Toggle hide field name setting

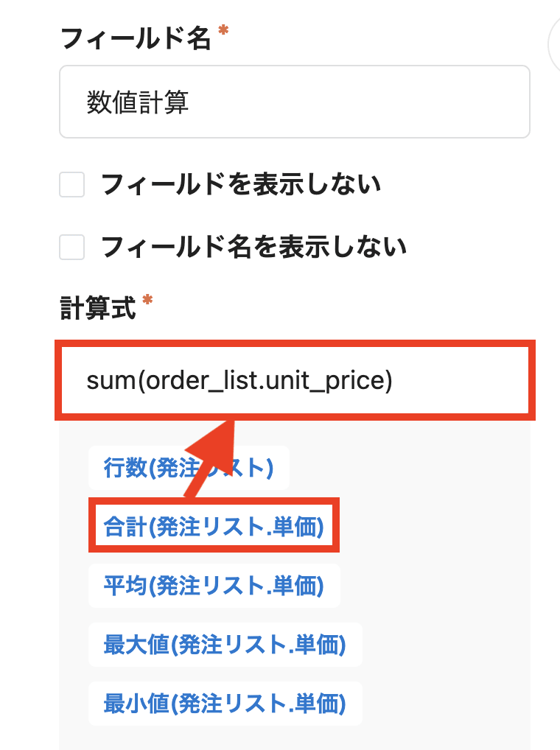tap(71, 248)
